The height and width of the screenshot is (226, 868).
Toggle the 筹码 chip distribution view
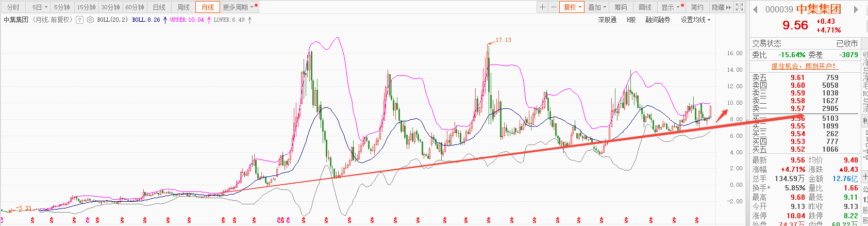click(x=621, y=7)
